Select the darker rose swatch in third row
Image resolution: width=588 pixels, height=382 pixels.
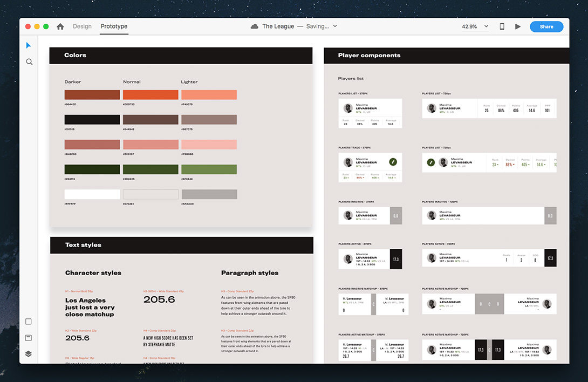92,145
